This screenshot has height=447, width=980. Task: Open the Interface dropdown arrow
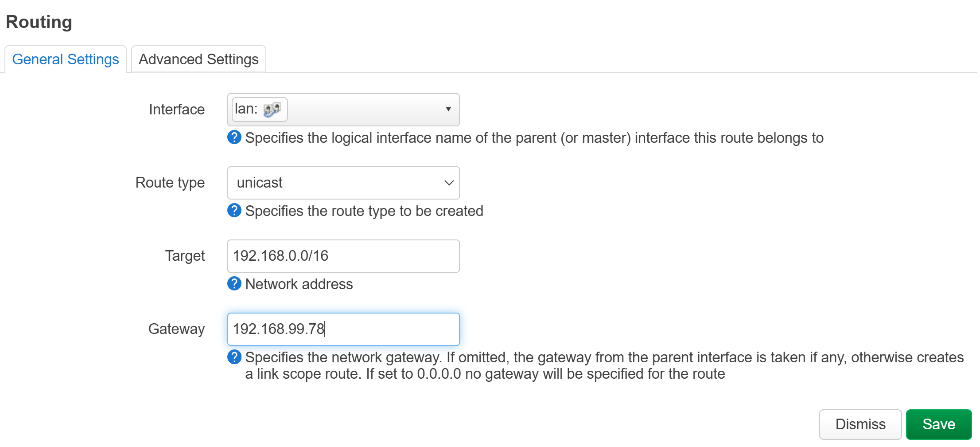(448, 110)
